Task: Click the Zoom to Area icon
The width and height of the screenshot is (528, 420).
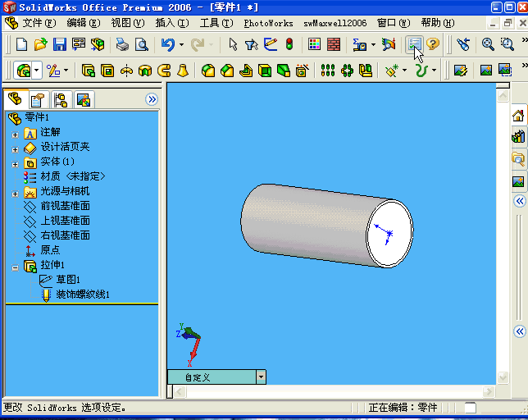Action: (508, 44)
